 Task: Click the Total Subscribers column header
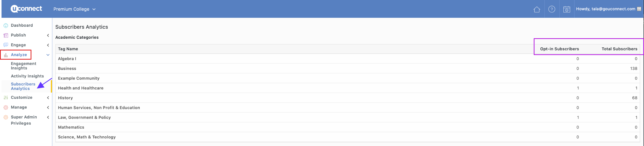619,49
